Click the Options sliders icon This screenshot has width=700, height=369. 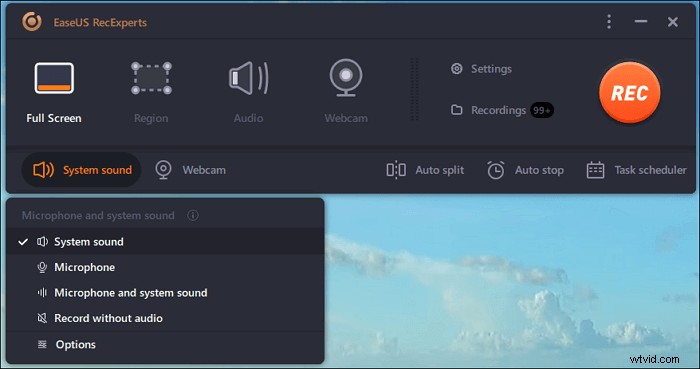coord(42,344)
